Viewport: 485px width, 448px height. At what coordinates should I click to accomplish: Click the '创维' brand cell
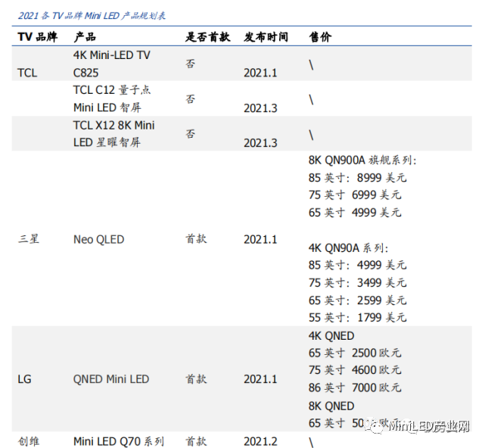[29, 441]
